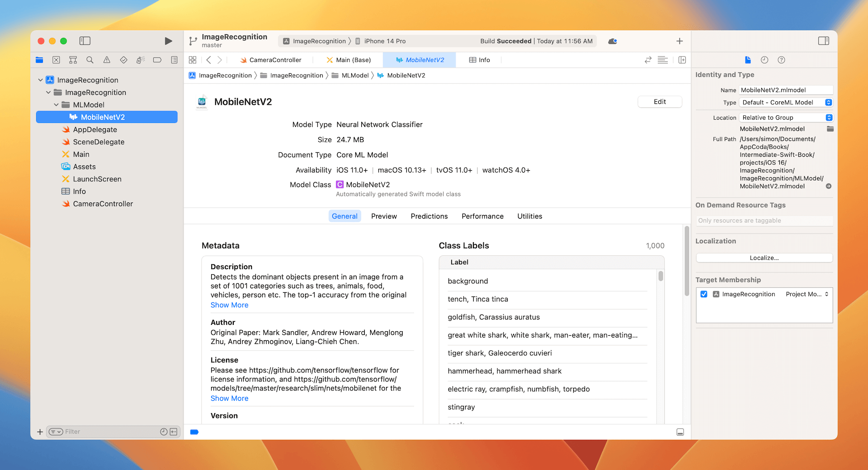Toggle the left navigator sidebar
Viewport: 868px width, 470px height.
[85, 41]
